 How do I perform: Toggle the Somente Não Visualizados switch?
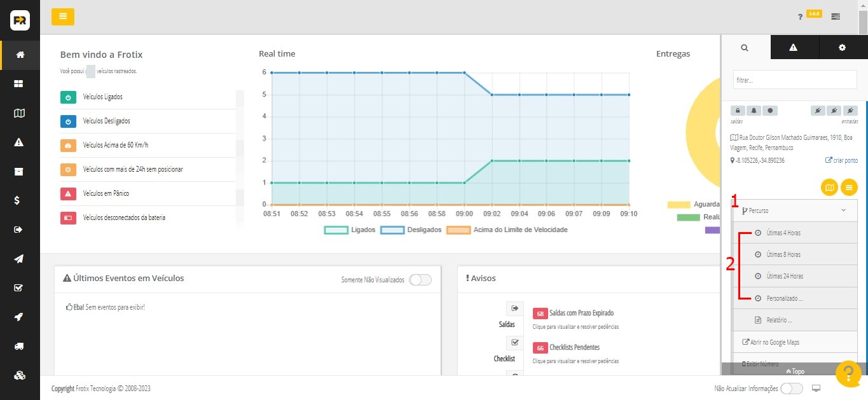click(x=420, y=280)
